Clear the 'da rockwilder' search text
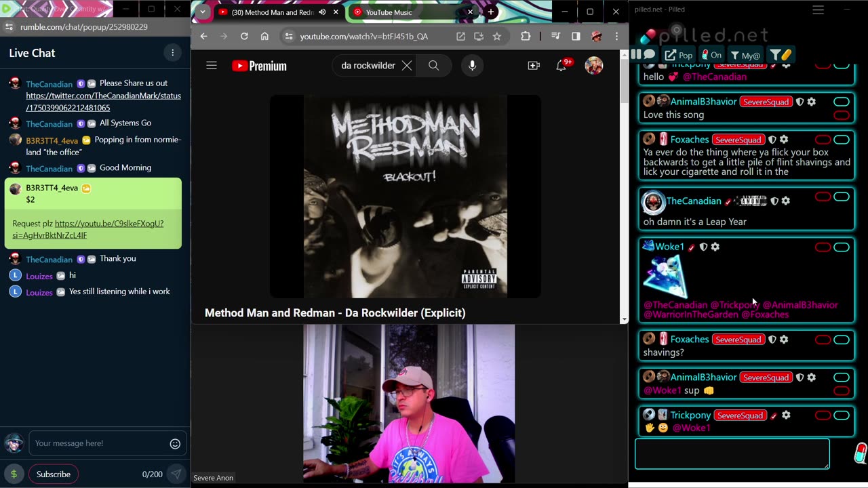Image resolution: width=868 pixels, height=488 pixels. pyautogui.click(x=406, y=66)
